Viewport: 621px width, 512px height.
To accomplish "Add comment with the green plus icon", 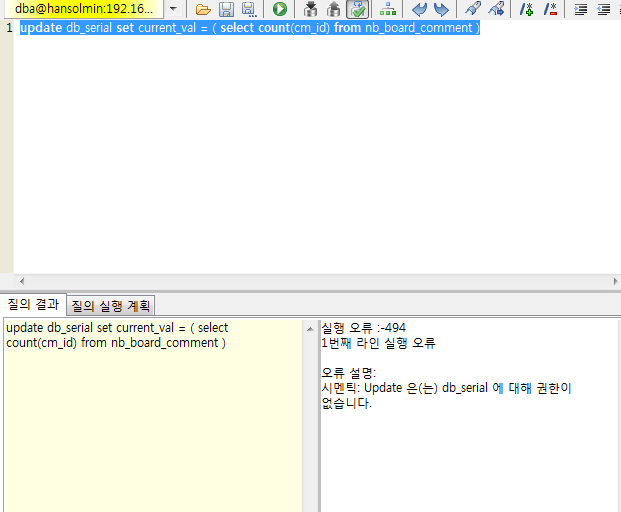I will point(527,9).
